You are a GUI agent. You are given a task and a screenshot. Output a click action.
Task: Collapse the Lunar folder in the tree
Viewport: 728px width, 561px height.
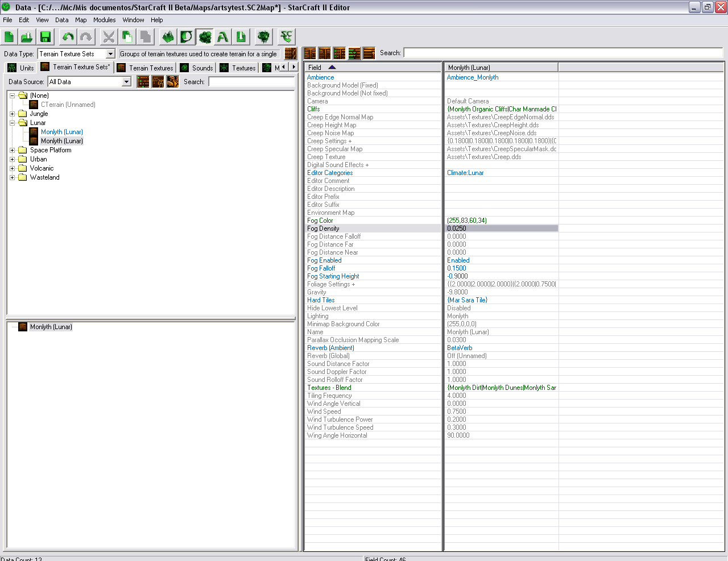[12, 123]
